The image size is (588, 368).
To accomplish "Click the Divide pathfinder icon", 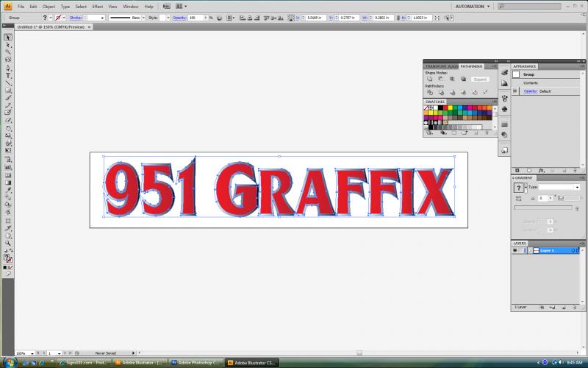I will [x=430, y=93].
